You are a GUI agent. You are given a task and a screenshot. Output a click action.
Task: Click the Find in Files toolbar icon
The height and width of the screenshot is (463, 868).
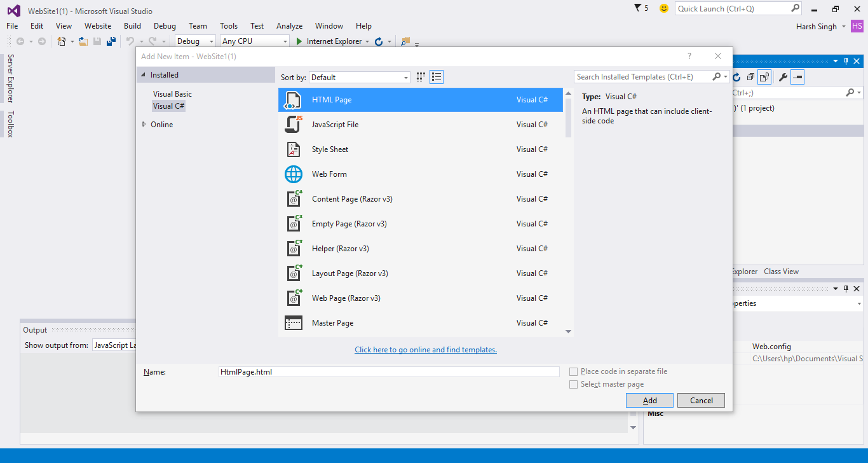pyautogui.click(x=405, y=41)
